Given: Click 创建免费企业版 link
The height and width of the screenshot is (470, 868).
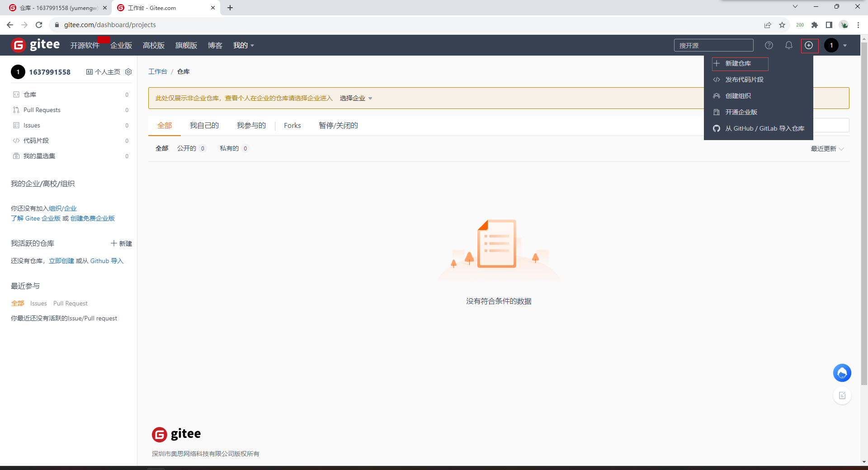Looking at the screenshot, I should (x=93, y=218).
